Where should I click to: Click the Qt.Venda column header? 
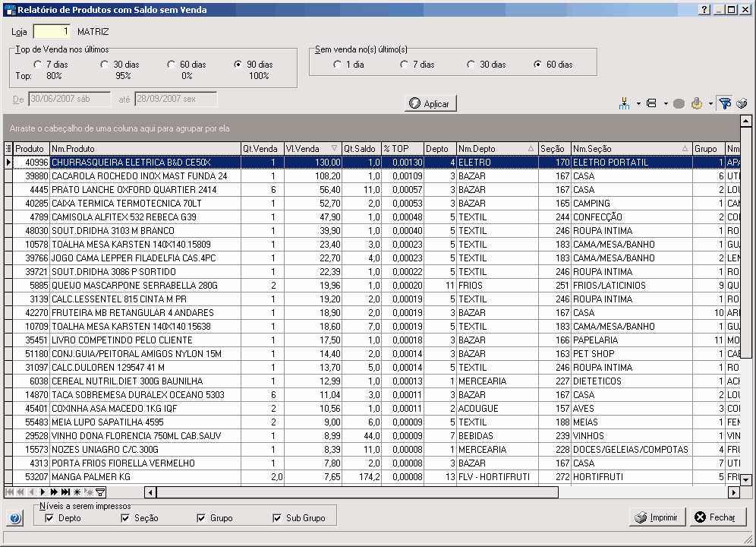263,149
